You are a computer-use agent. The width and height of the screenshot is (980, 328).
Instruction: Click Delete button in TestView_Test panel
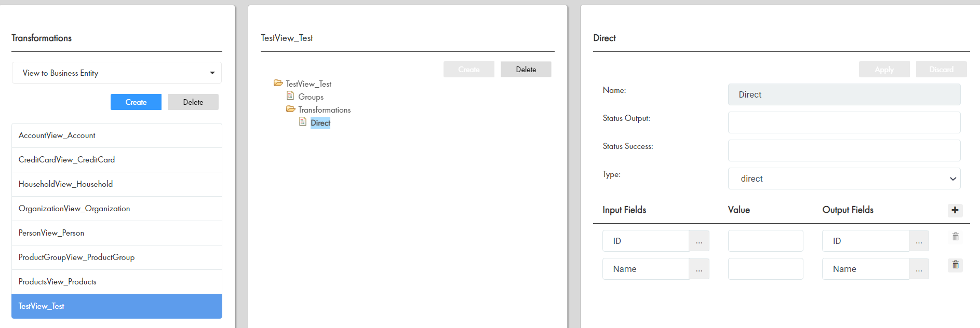tap(526, 70)
